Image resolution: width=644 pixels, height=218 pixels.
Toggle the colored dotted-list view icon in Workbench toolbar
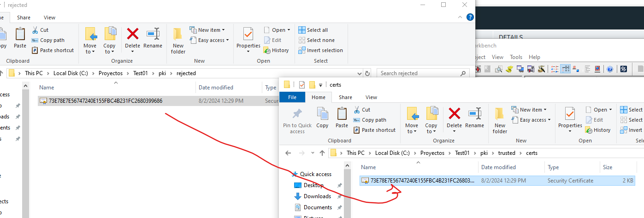tap(555, 69)
